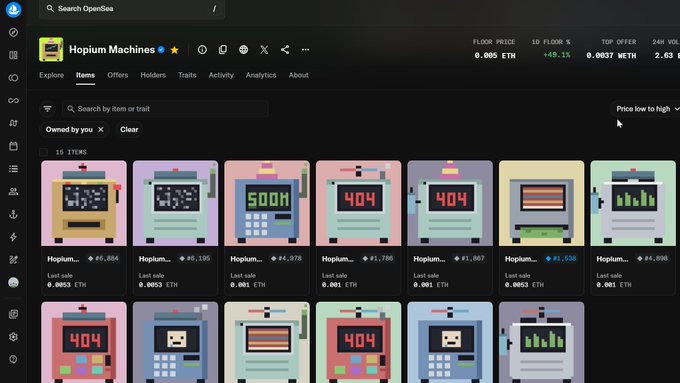Image resolution: width=680 pixels, height=383 pixels.
Task: Switch to the Explore tab
Action: pos(52,75)
